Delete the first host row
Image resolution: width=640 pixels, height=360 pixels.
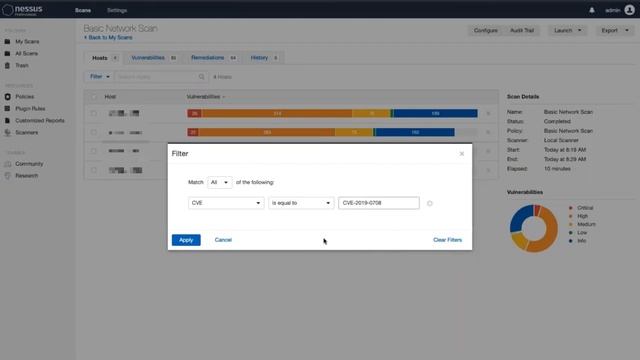[x=488, y=113]
